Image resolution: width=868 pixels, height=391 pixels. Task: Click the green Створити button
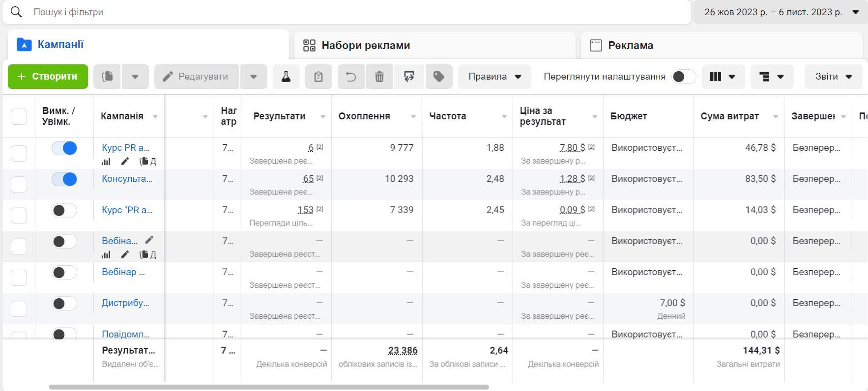pos(48,77)
